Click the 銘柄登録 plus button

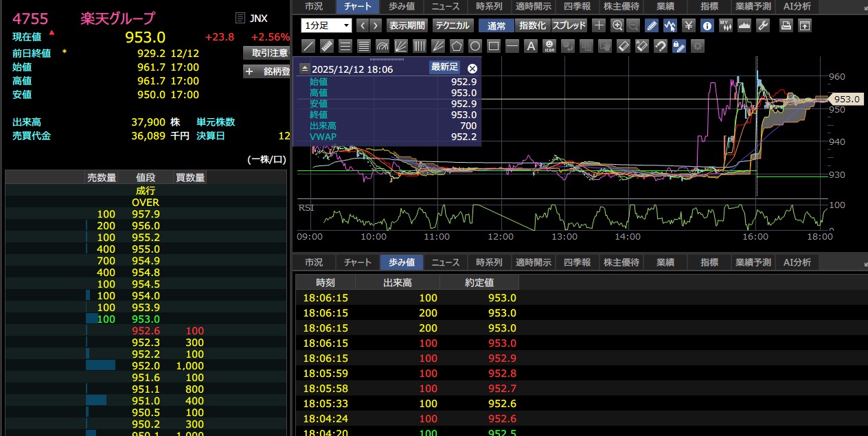[268, 71]
